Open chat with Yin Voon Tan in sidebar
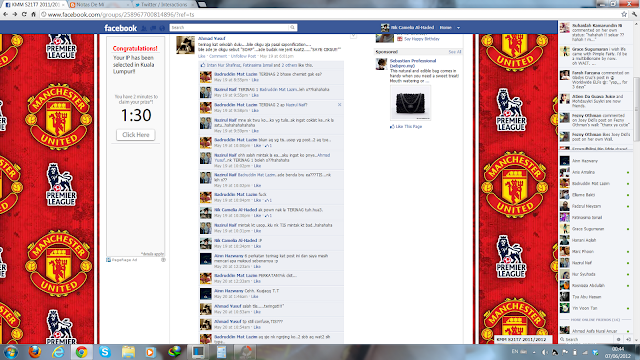The image size is (640, 360). click(x=596, y=308)
